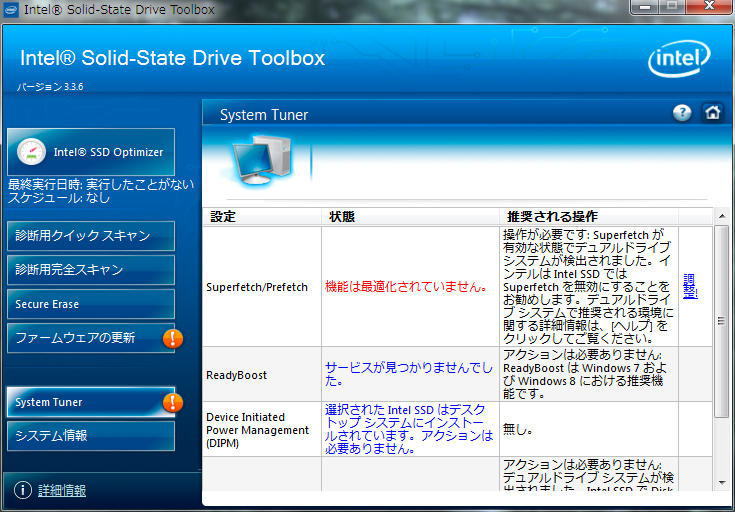Viewport: 735px width, 512px height.
Task: Open help via the question mark icon
Action: 682,113
